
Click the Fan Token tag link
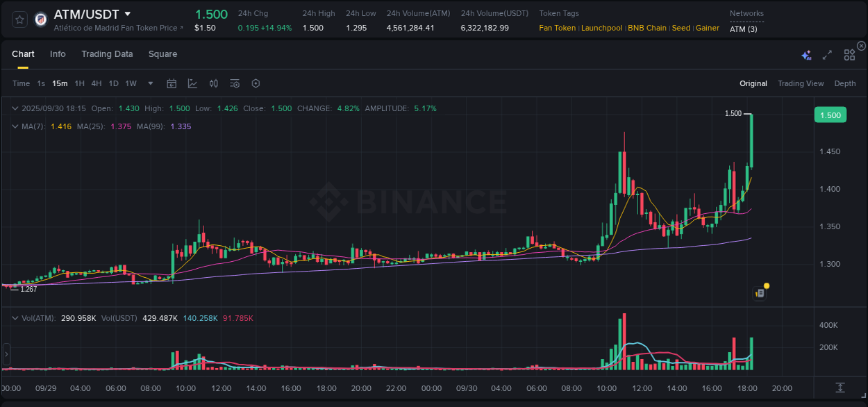tap(557, 28)
